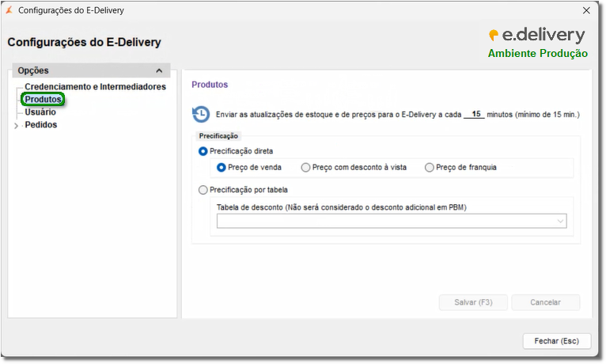The height and width of the screenshot is (364, 606).
Task: Select Produtos in the options tree
Action: (x=43, y=100)
